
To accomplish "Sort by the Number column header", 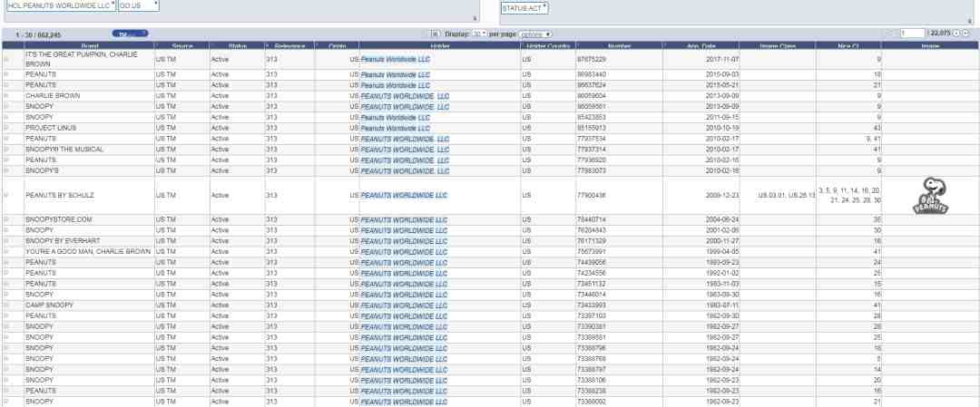I will pyautogui.click(x=620, y=45).
